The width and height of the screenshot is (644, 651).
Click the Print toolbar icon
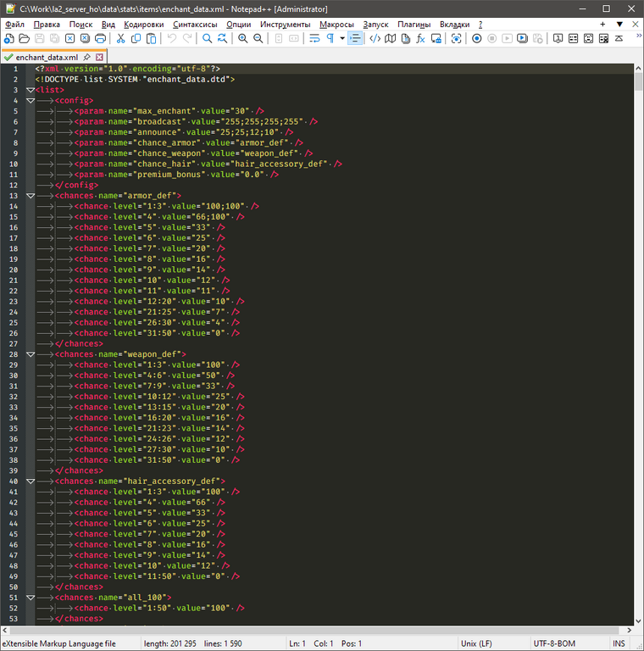point(100,39)
